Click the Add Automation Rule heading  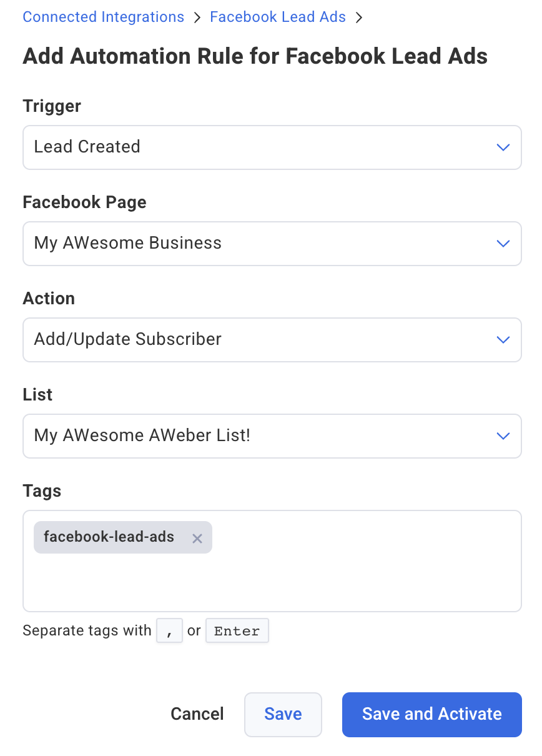coord(255,56)
